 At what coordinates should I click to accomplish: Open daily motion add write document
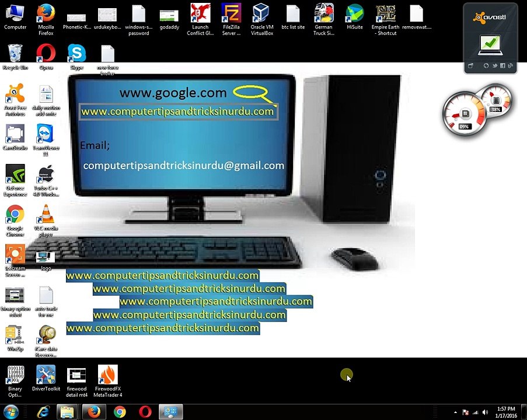click(46, 101)
